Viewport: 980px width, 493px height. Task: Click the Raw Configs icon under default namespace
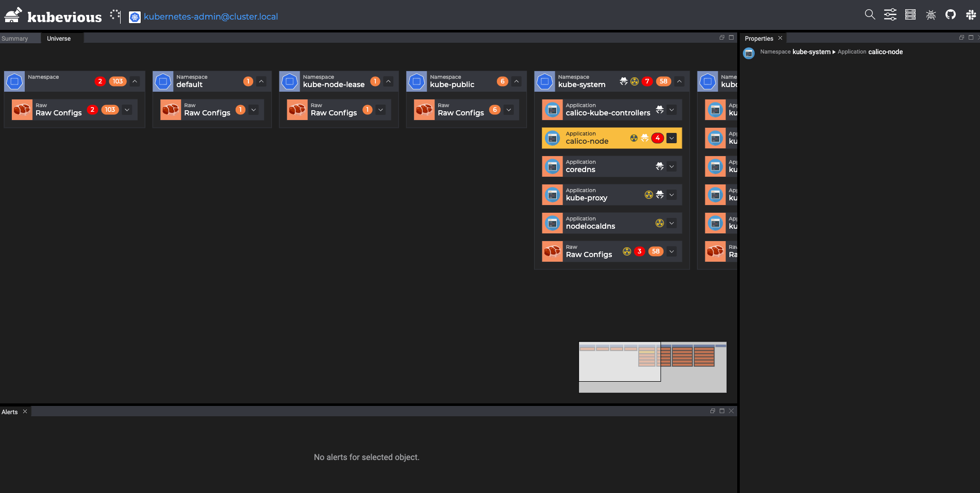point(171,110)
